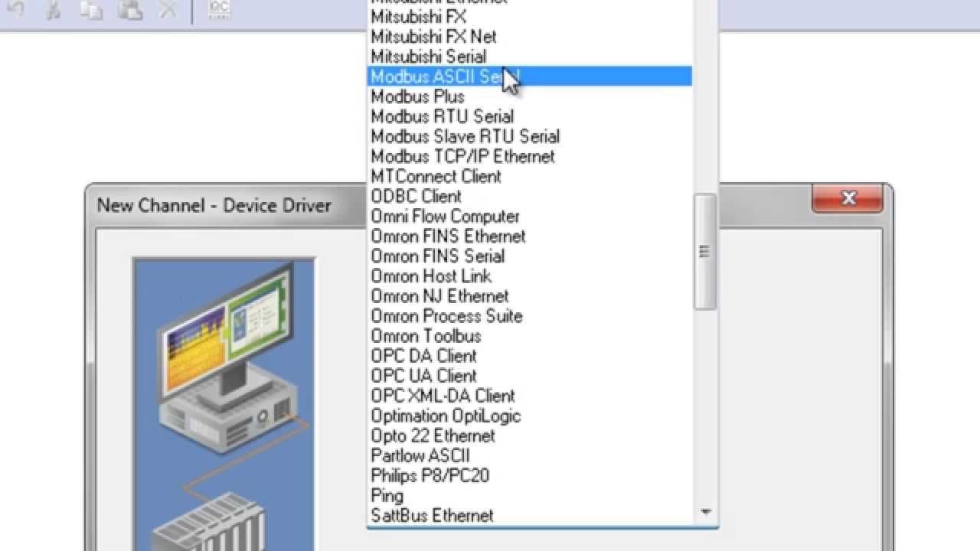Click the driver list scrollbar thumb
Viewport: 980px width, 551px height.
click(x=705, y=251)
